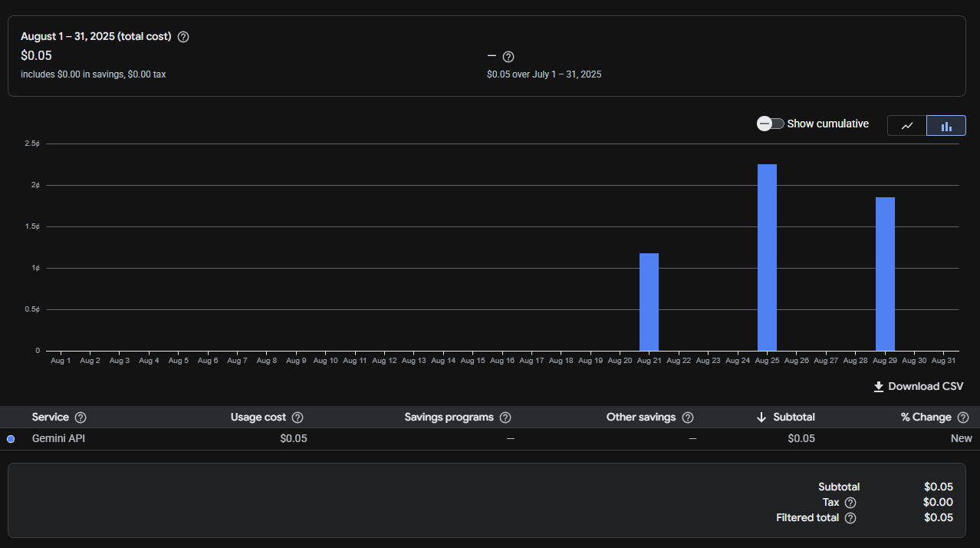Viewport: 980px width, 548px height.
Task: Click the Service column header
Action: click(x=51, y=418)
